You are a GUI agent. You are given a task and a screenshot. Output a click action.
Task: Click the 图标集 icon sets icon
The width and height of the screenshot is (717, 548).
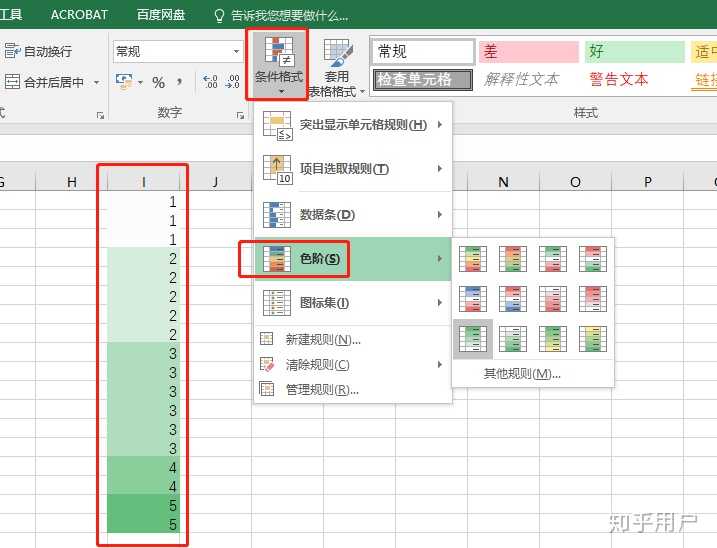pos(277,303)
